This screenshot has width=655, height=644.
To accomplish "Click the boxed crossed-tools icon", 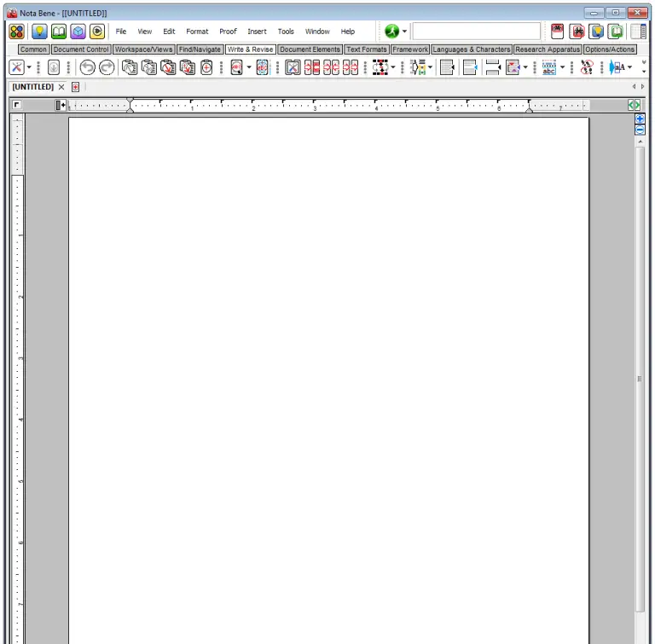I will click(293, 67).
